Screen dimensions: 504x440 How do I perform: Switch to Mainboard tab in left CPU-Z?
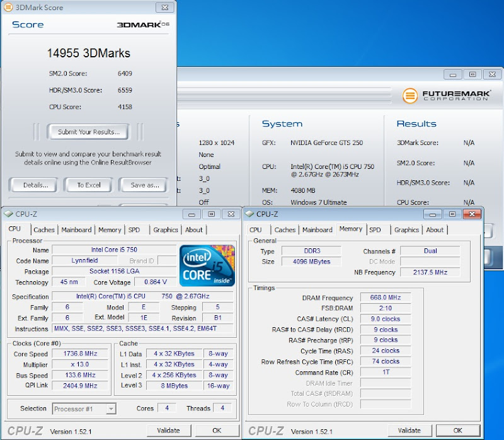pyautogui.click(x=76, y=229)
